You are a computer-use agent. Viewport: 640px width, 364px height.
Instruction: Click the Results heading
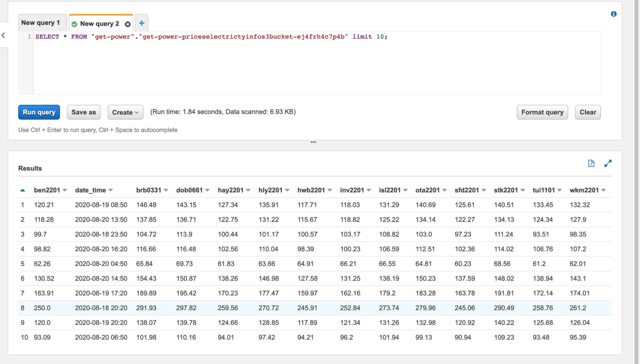[30, 168]
